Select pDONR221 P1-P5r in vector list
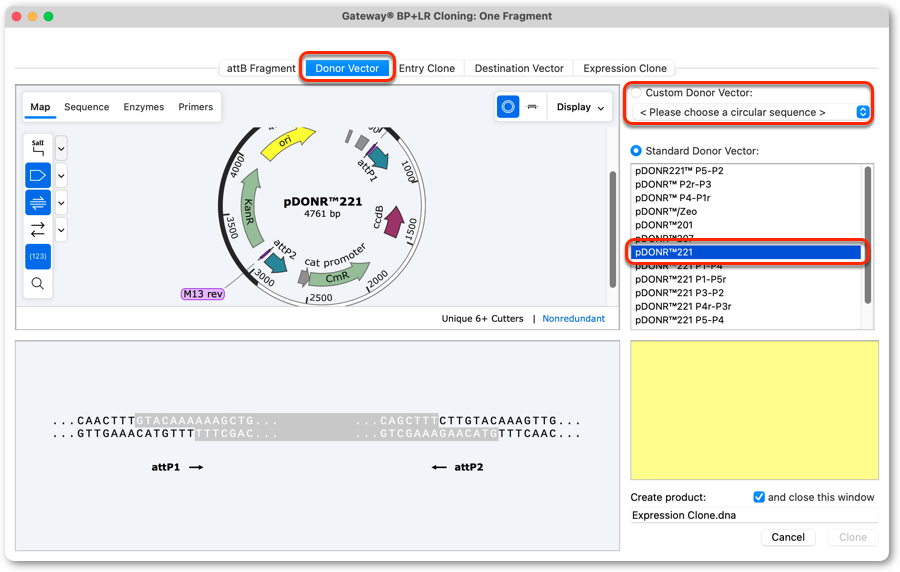 click(x=746, y=279)
